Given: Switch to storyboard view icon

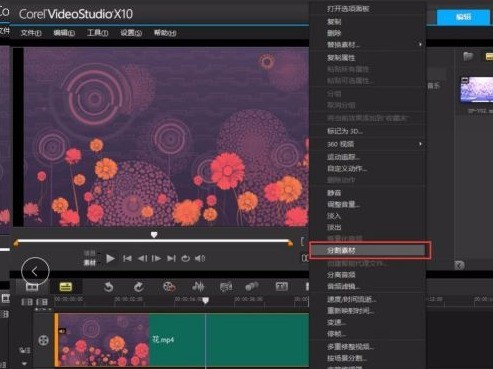Looking at the screenshot, I should coord(32,287).
